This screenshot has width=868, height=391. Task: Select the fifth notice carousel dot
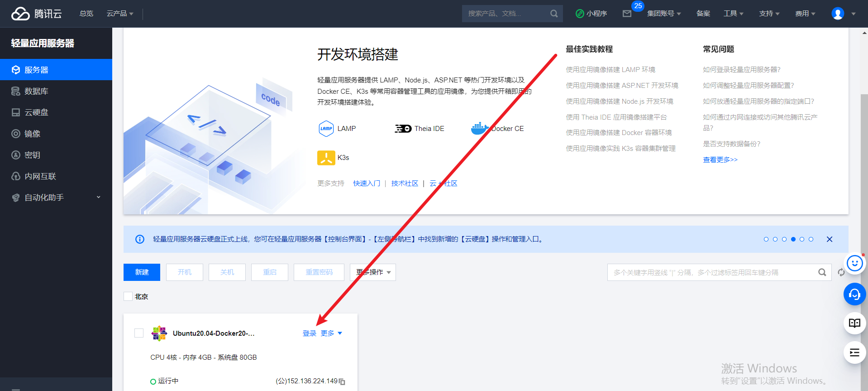(x=802, y=239)
